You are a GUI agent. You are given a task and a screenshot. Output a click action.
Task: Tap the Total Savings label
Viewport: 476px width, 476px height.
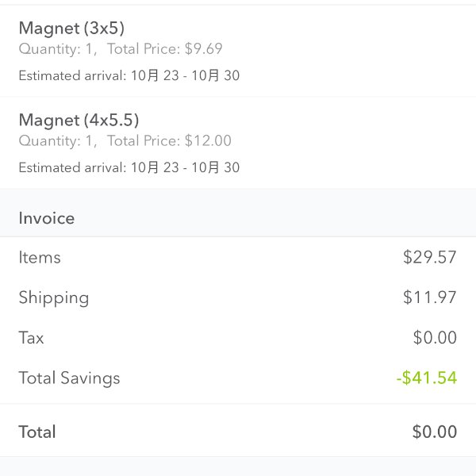tap(69, 378)
